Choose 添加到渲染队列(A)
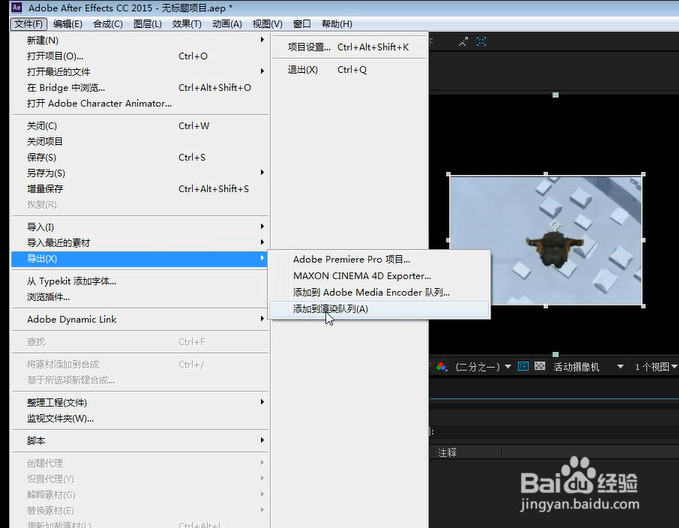This screenshot has height=528, width=679. 379,309
